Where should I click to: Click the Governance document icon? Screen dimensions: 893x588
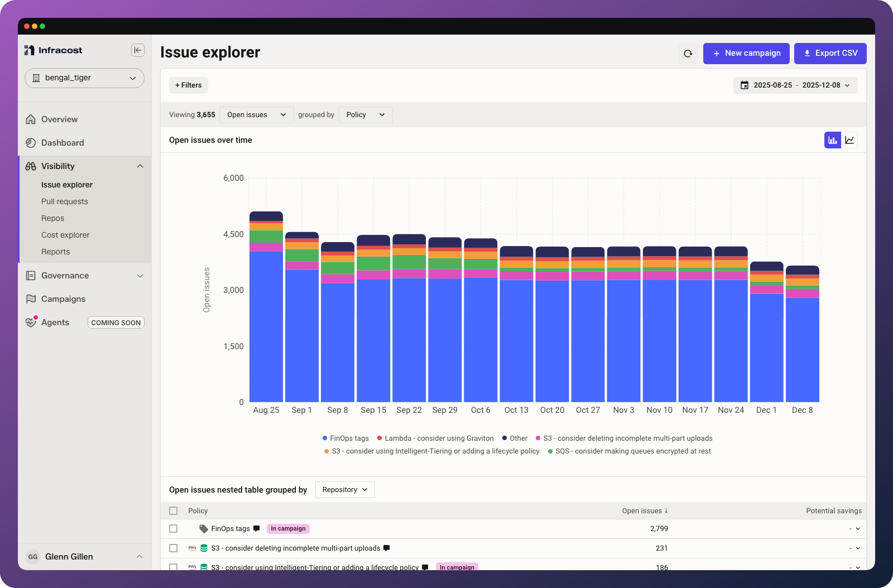pos(31,276)
